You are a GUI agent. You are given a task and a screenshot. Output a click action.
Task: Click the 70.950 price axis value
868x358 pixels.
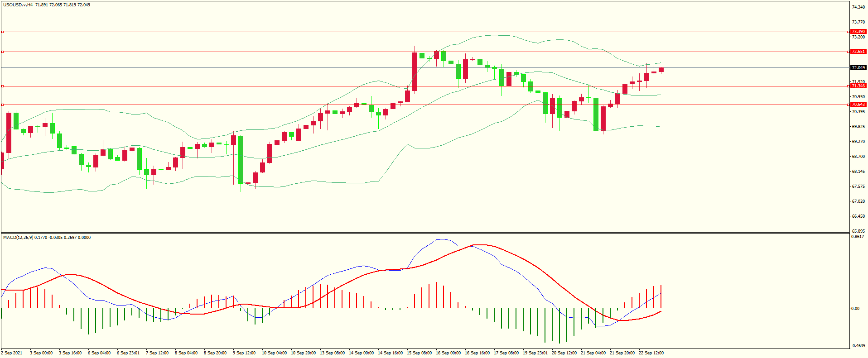[858, 96]
